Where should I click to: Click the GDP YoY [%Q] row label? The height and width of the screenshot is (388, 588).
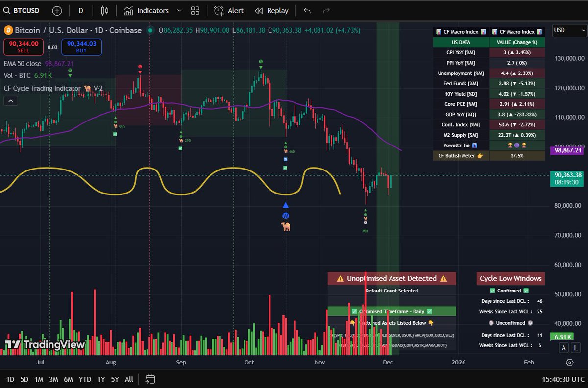(461, 114)
